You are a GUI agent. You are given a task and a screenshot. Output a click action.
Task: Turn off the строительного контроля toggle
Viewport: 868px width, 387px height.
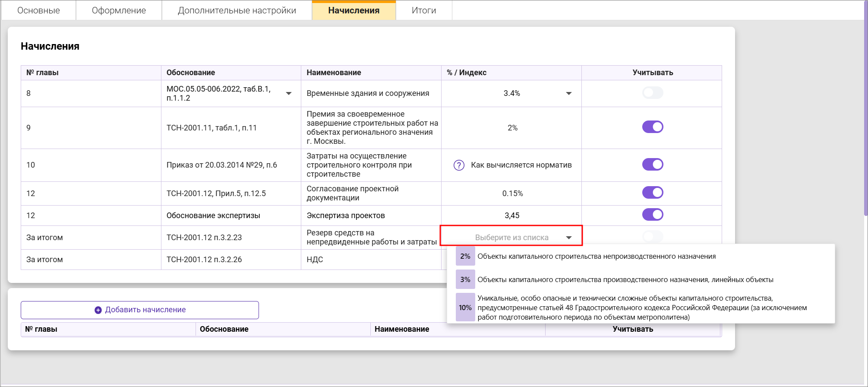point(652,165)
